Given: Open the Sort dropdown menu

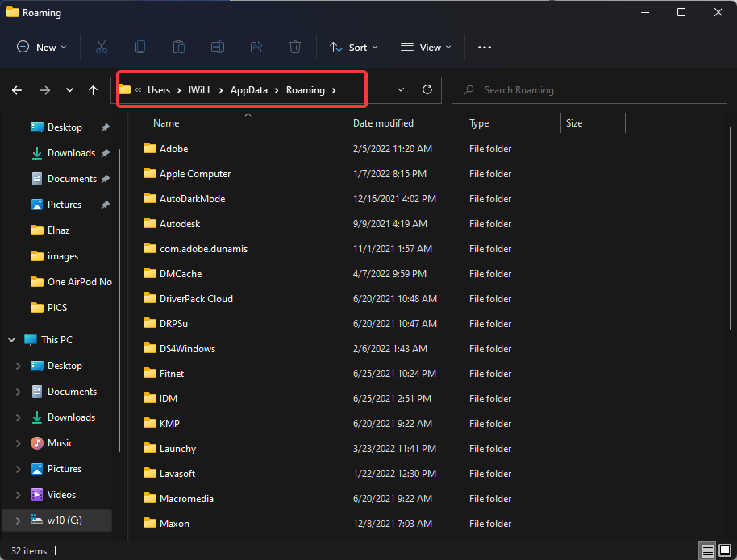Looking at the screenshot, I should [354, 47].
